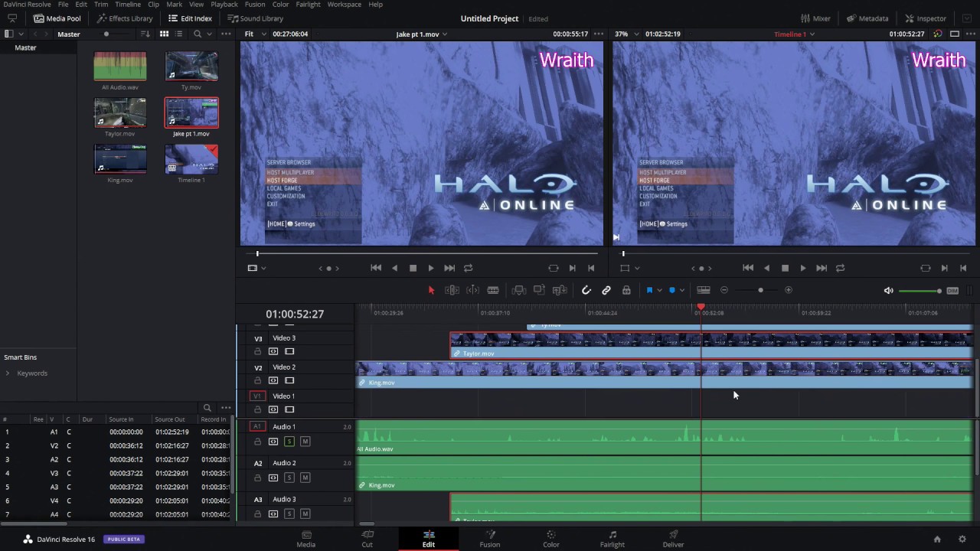Open the Fusion menu in menu bar

pos(255,5)
